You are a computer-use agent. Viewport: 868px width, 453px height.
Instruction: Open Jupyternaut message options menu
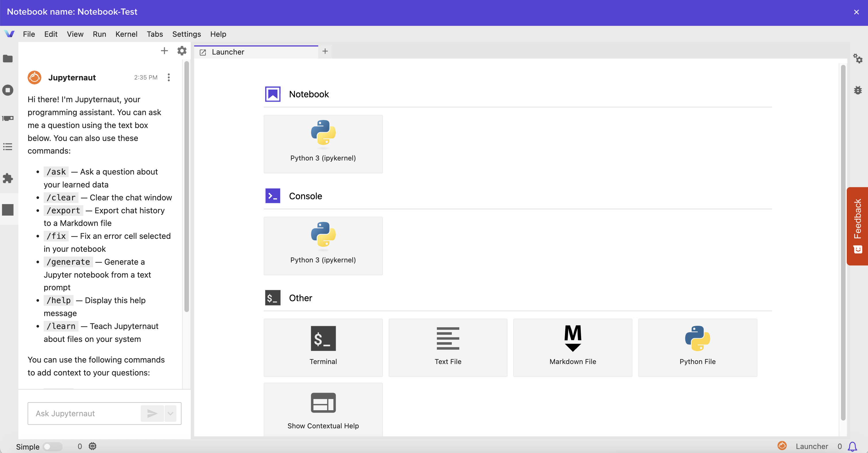coord(169,78)
